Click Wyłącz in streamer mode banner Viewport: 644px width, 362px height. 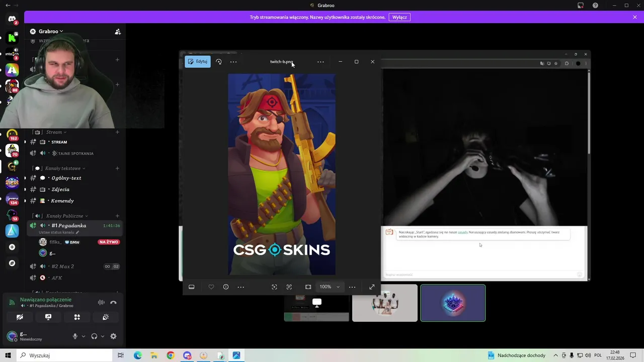tap(399, 17)
